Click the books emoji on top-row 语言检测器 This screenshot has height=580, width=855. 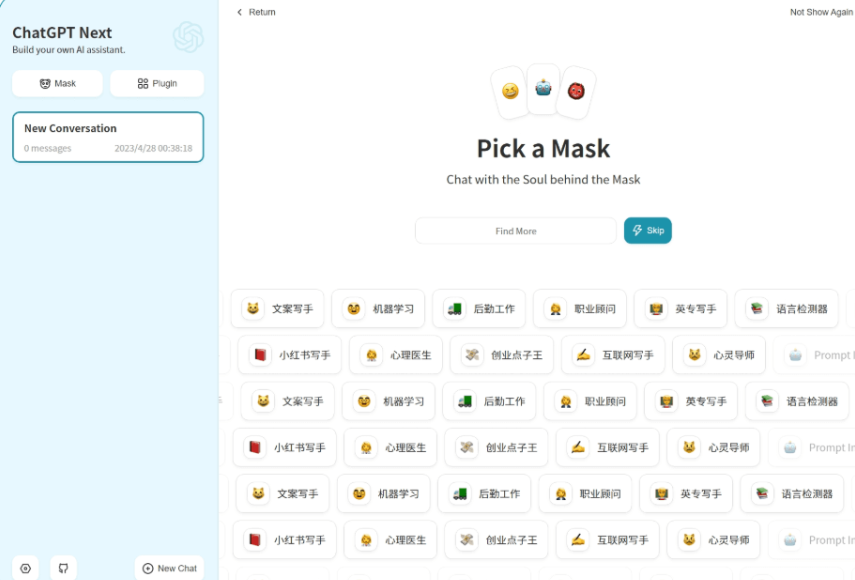coord(757,309)
